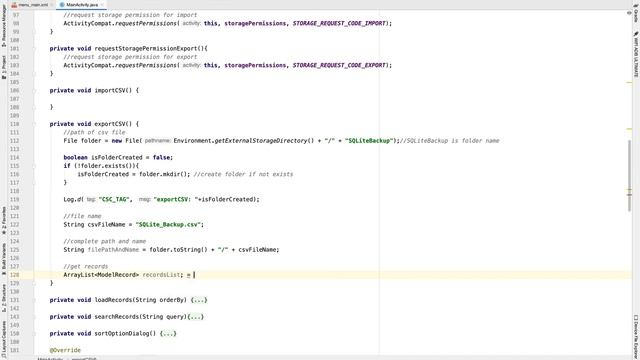Open the Project tool window
Viewport: 640px width, 360px height.
click(4, 67)
